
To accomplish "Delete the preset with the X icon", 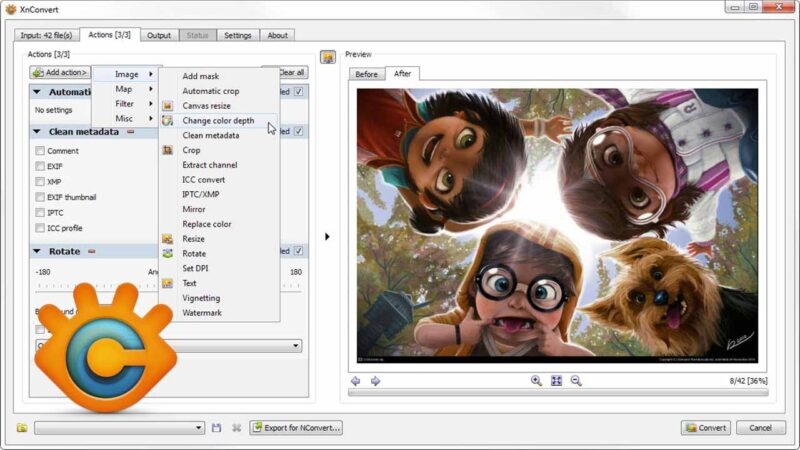I will (236, 428).
